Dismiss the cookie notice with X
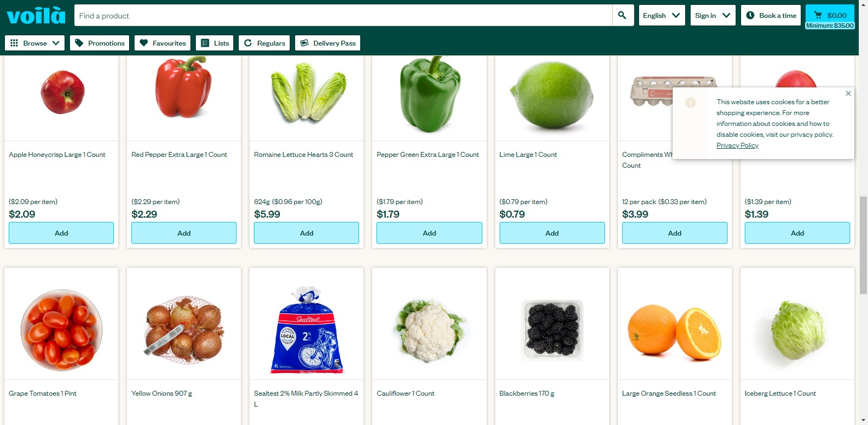Screen dimensions: 868x425 coord(848,93)
